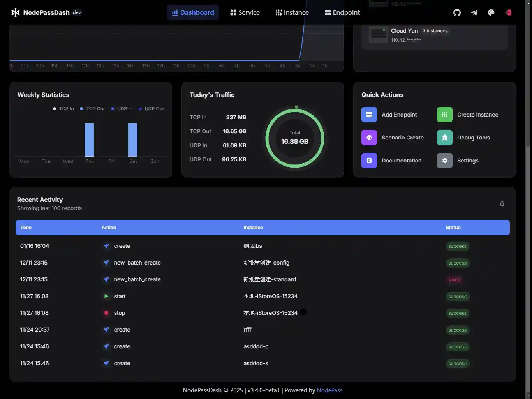Toggle the UDP Out legend entry

point(151,109)
